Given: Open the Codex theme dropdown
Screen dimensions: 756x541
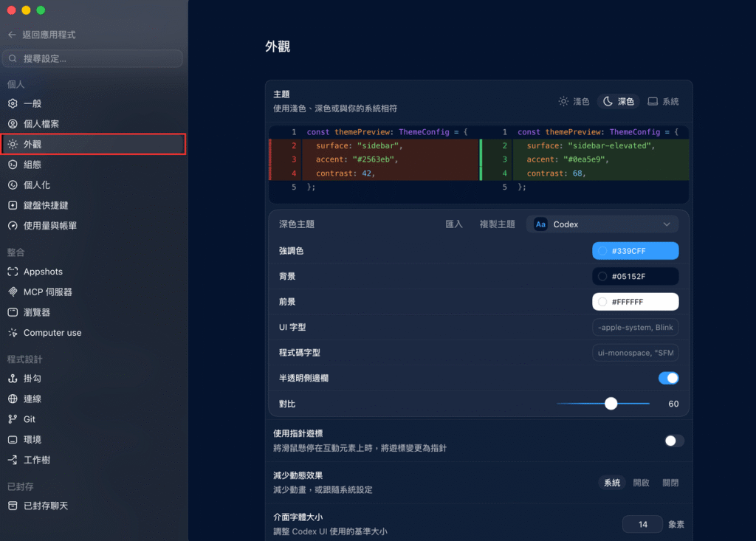Looking at the screenshot, I should [x=602, y=224].
